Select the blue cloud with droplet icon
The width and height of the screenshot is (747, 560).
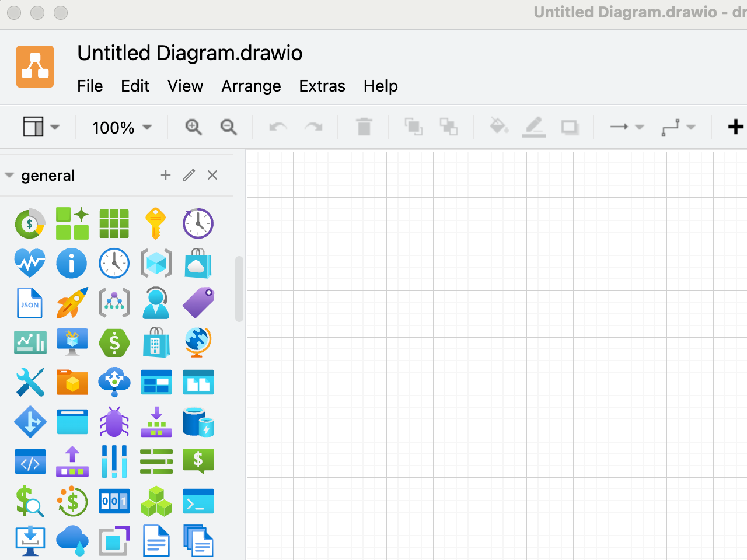pos(72,541)
